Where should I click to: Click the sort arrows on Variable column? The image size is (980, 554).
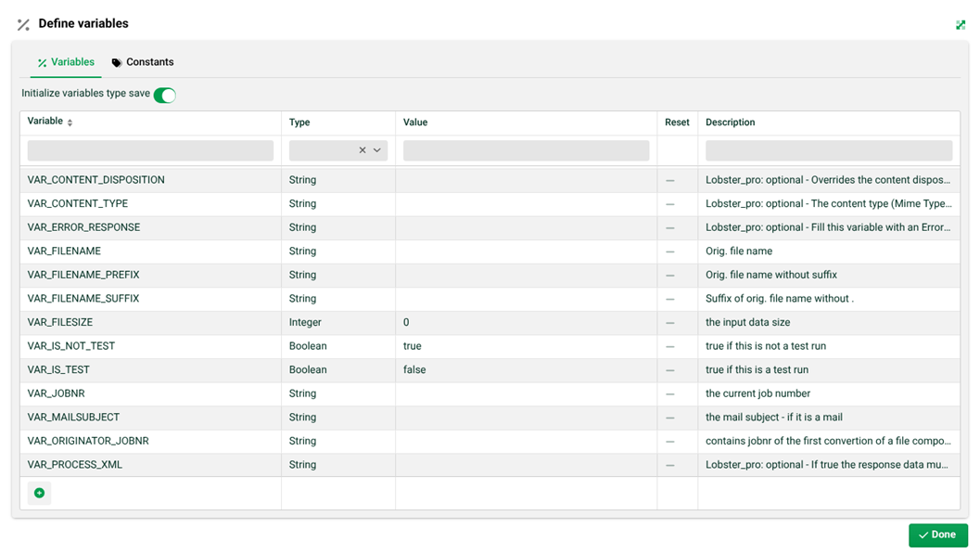click(x=70, y=122)
